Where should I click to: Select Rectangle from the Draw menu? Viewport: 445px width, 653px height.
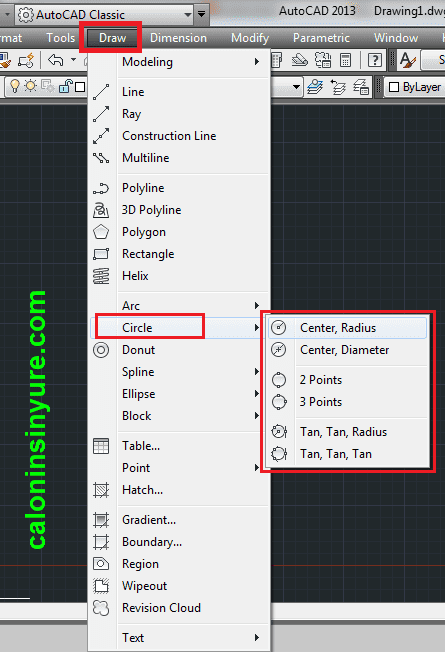tap(179, 254)
